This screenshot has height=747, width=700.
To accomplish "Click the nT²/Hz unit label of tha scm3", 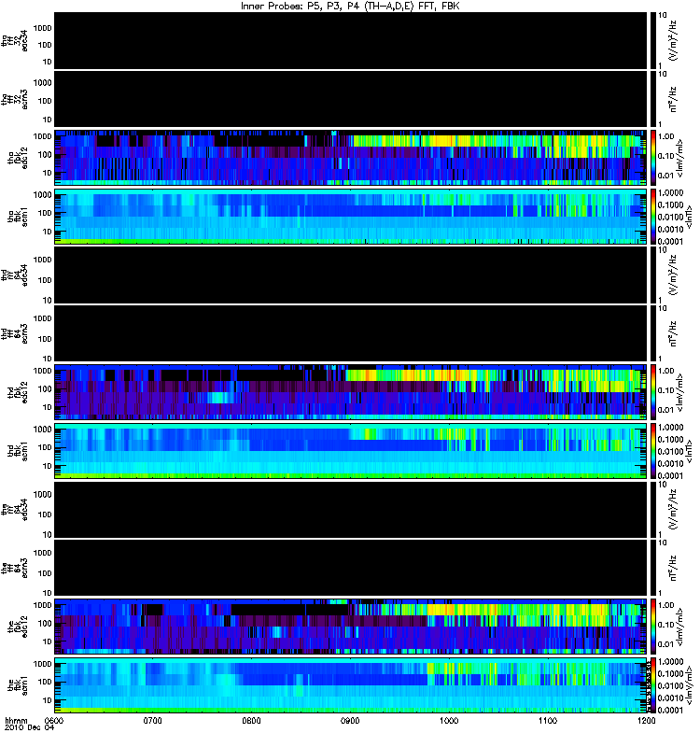I will [x=674, y=99].
